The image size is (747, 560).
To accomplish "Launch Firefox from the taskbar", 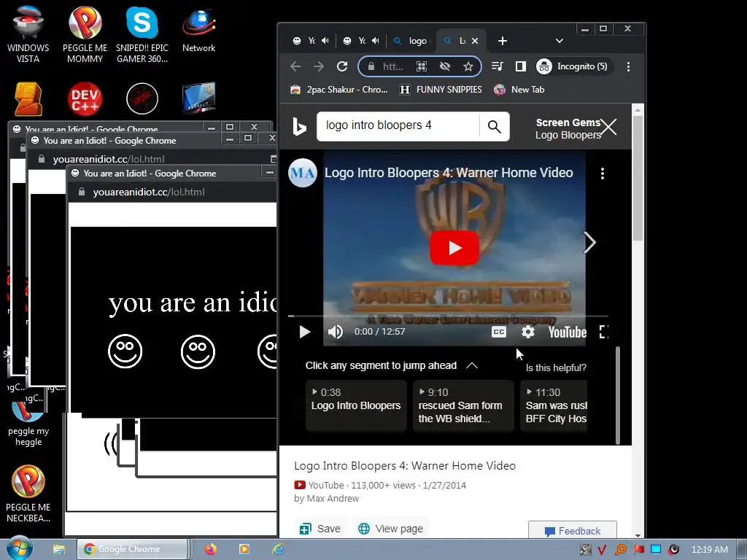I will (x=211, y=549).
